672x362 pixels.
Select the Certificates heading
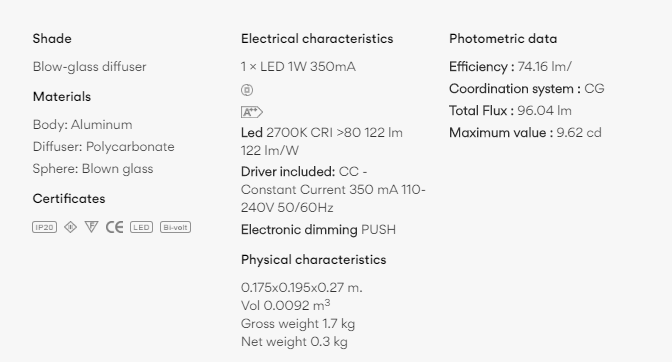coord(69,199)
